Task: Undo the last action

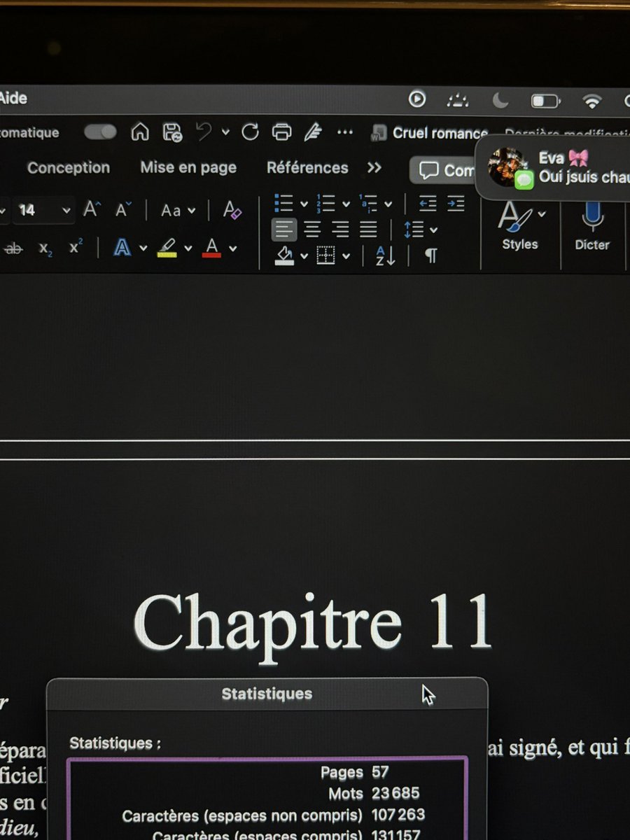Action: pos(204,132)
